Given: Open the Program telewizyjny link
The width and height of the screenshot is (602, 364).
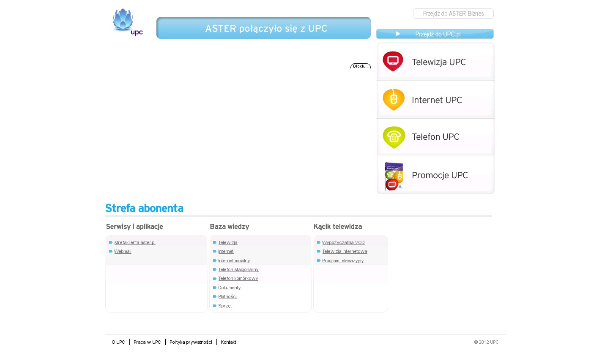Looking at the screenshot, I should [343, 261].
